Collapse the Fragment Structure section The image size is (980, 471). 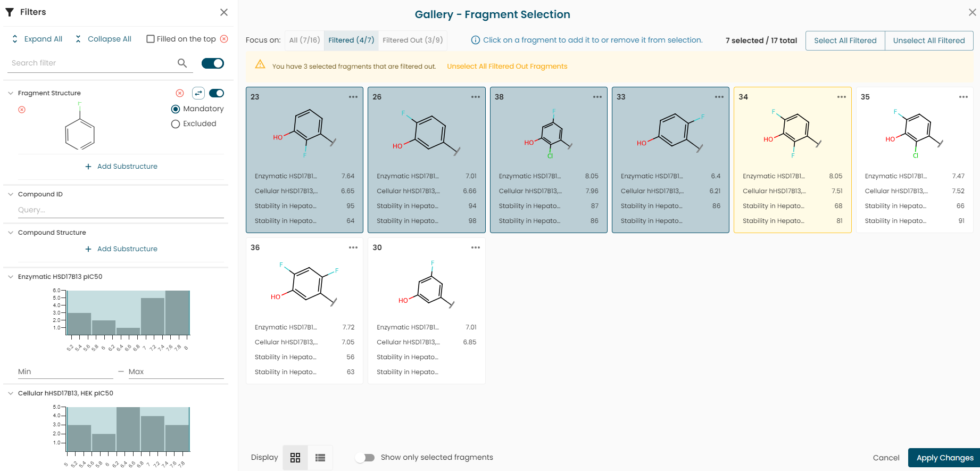11,93
